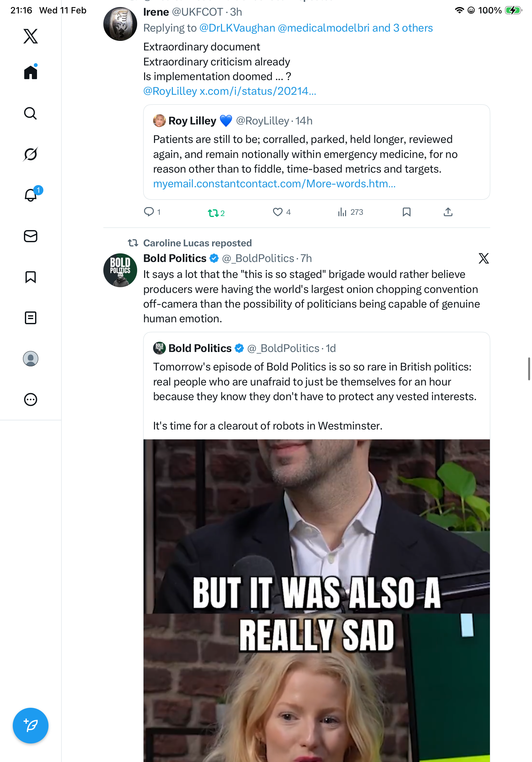Share Irene's post
Screen dimensions: 532x762
pos(448,212)
